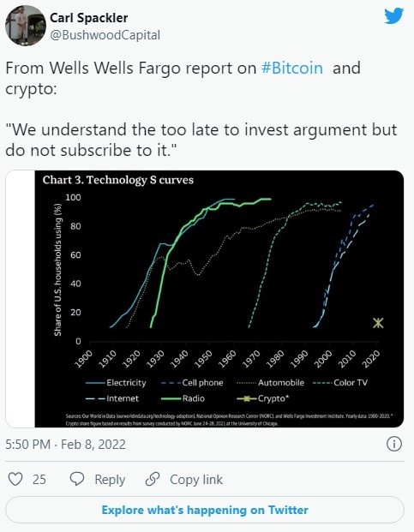Click the Radio legend green line
This screenshot has height=532, width=414.
click(x=171, y=398)
